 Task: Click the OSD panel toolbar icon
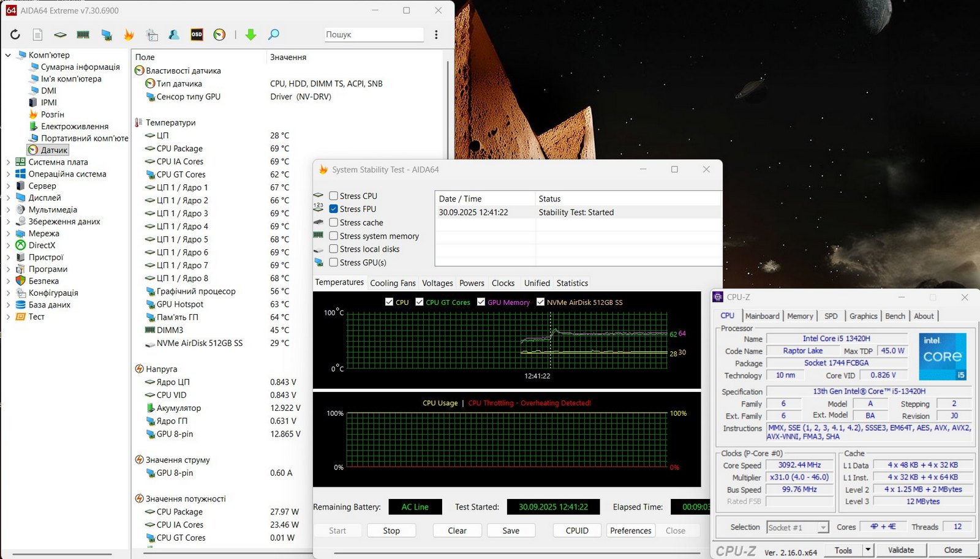[x=197, y=35]
